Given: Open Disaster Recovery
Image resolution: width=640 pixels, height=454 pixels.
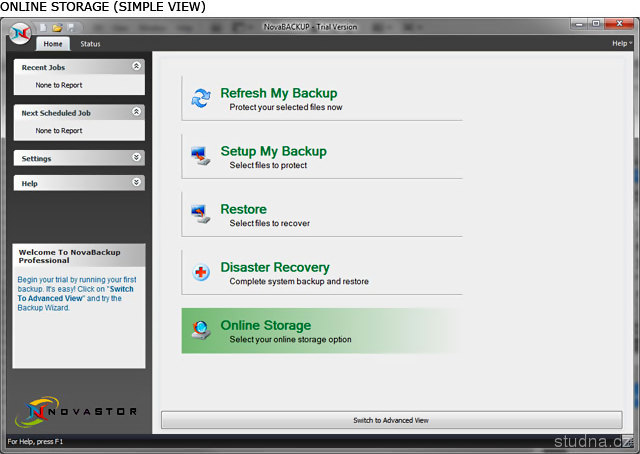Looking at the screenshot, I should pos(322,272).
